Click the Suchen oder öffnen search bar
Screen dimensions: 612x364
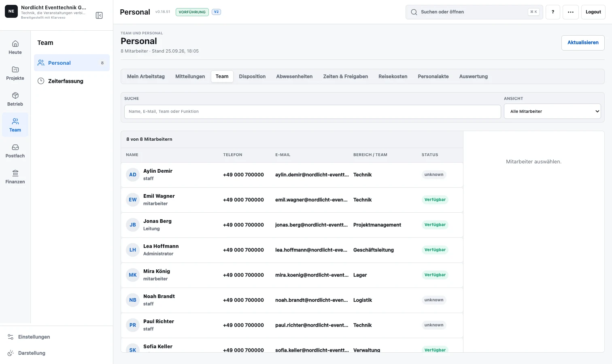click(x=474, y=12)
